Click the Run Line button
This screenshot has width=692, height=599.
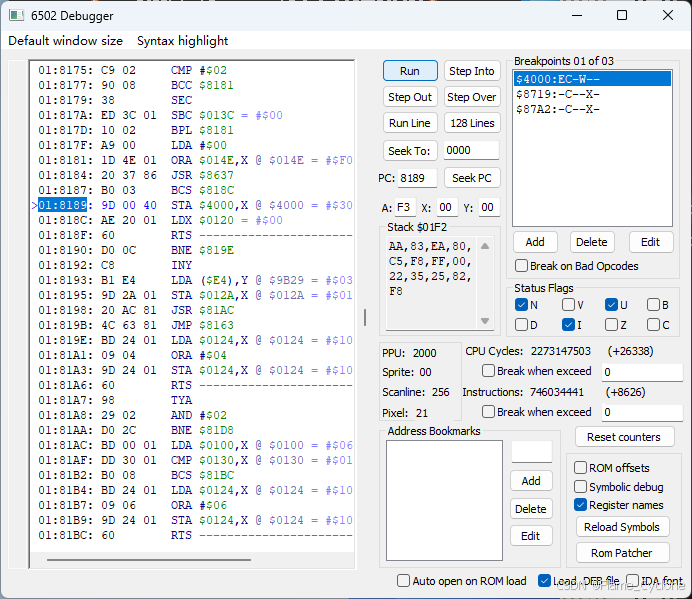point(410,123)
